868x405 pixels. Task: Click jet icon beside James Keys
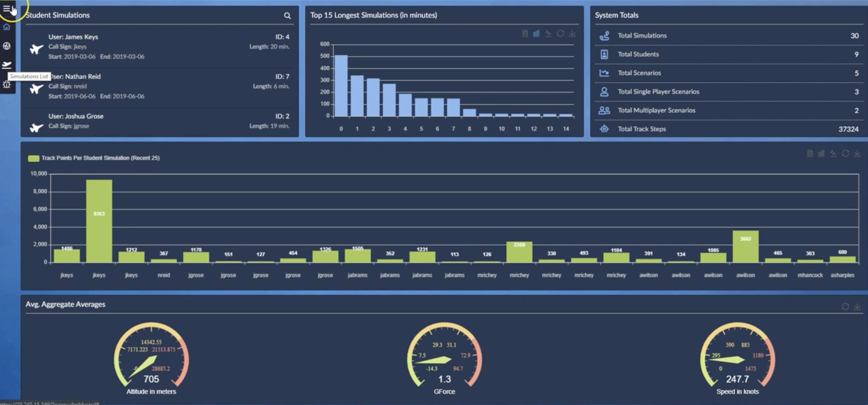(x=36, y=49)
